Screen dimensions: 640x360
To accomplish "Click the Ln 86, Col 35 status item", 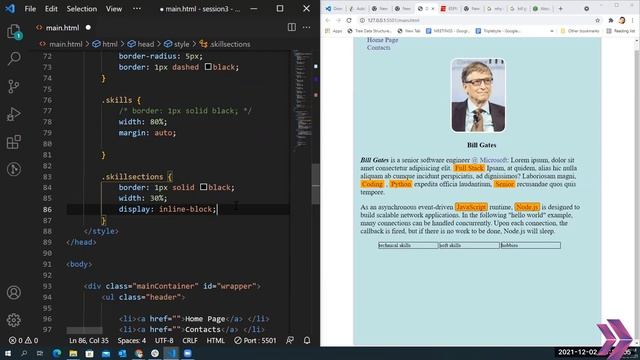I will [x=89, y=340].
